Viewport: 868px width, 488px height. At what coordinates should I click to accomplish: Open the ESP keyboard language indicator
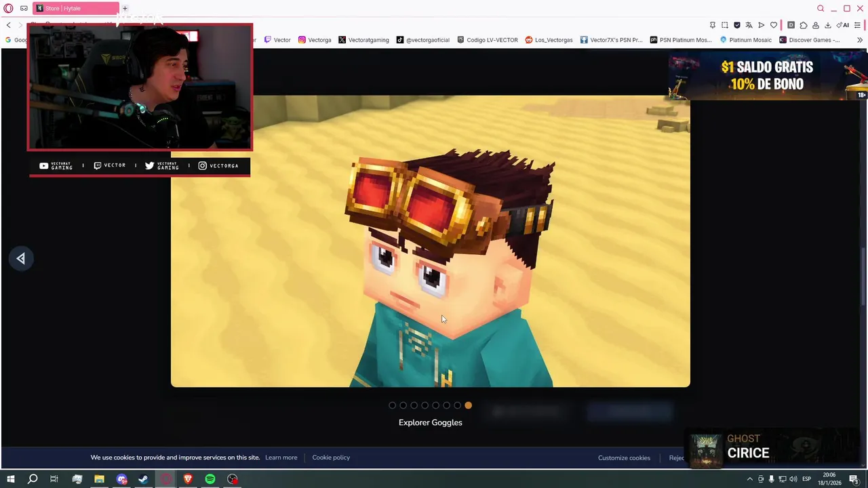[x=807, y=479]
